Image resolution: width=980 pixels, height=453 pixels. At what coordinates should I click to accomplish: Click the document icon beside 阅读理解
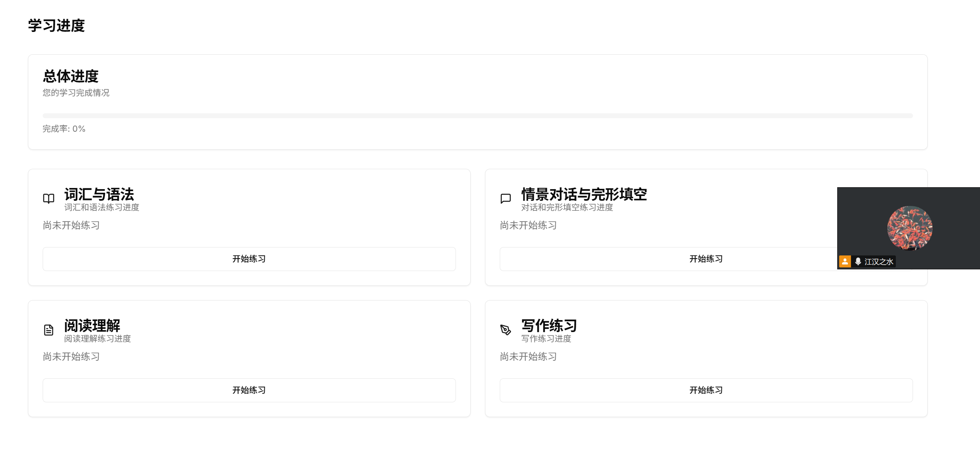coord(49,330)
